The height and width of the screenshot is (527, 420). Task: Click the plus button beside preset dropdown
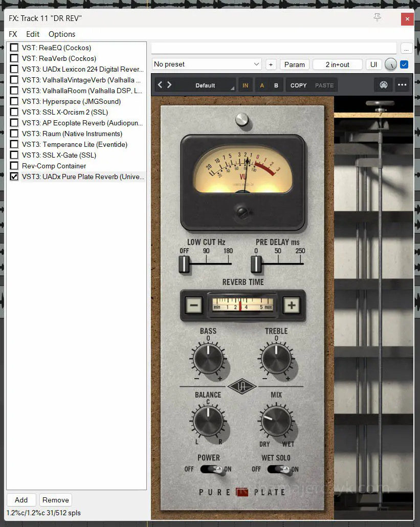coord(271,64)
